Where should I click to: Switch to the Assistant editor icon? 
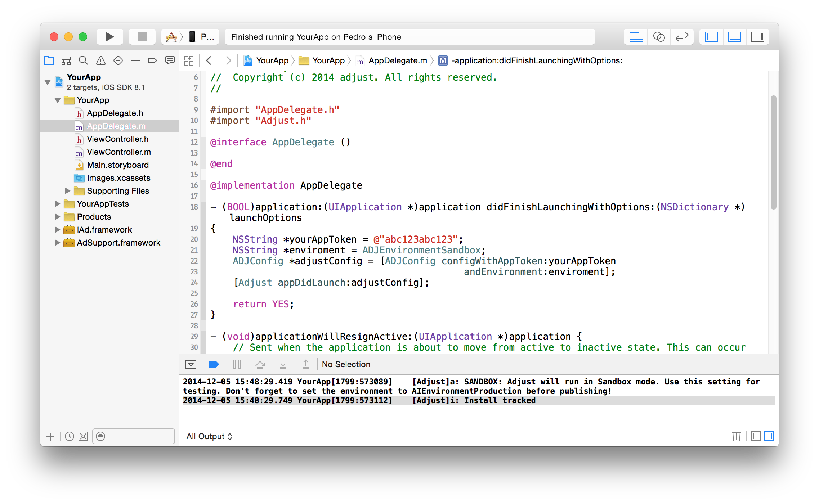point(659,37)
